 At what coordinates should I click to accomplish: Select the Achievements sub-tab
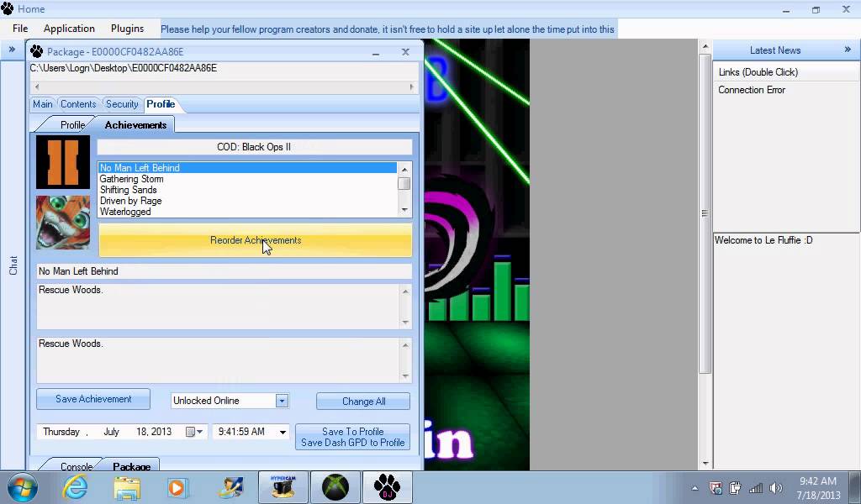tap(135, 125)
